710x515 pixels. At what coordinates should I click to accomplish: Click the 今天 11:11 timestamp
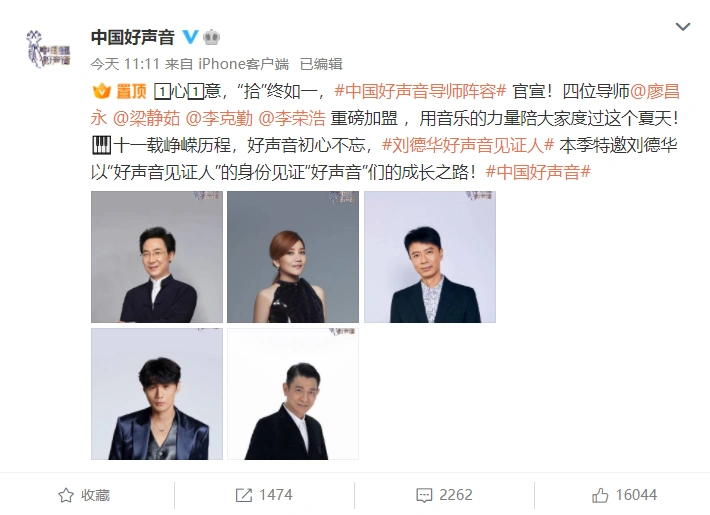pos(125,64)
